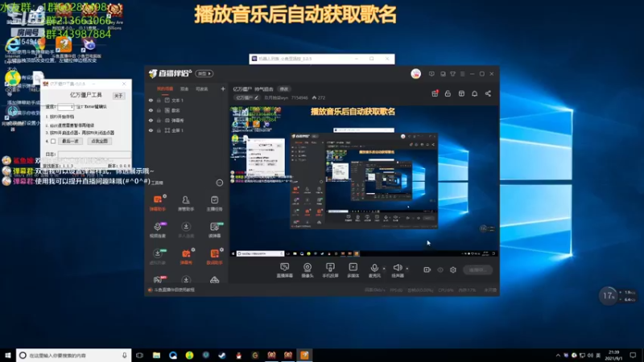Lock the 全屏 1 layer
This screenshot has height=362, width=644.
[x=159, y=130]
